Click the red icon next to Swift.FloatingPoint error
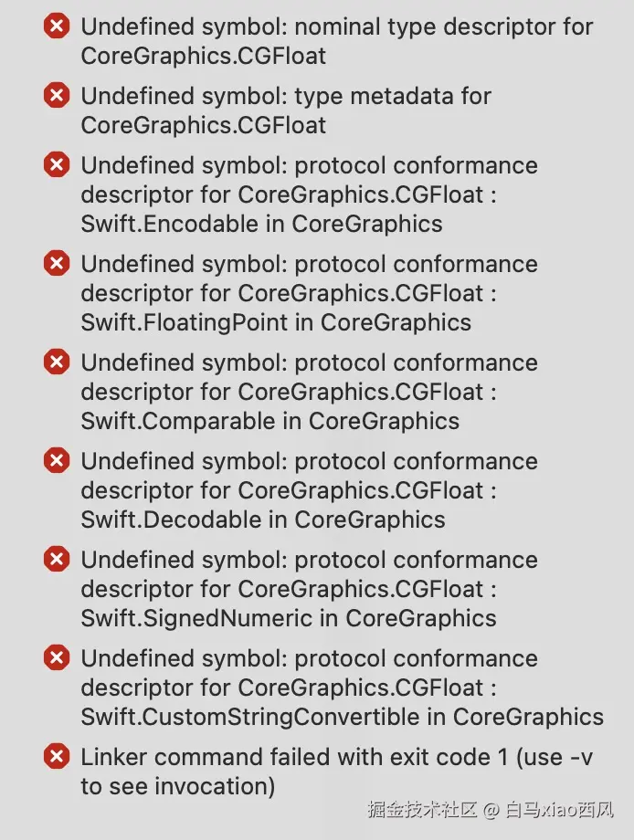 pyautogui.click(x=57, y=264)
